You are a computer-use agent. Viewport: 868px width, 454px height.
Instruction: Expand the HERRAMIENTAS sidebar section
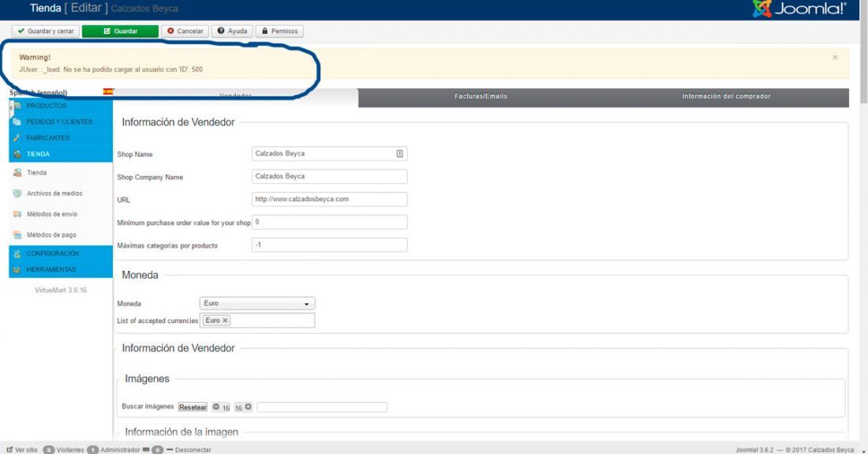[61, 269]
